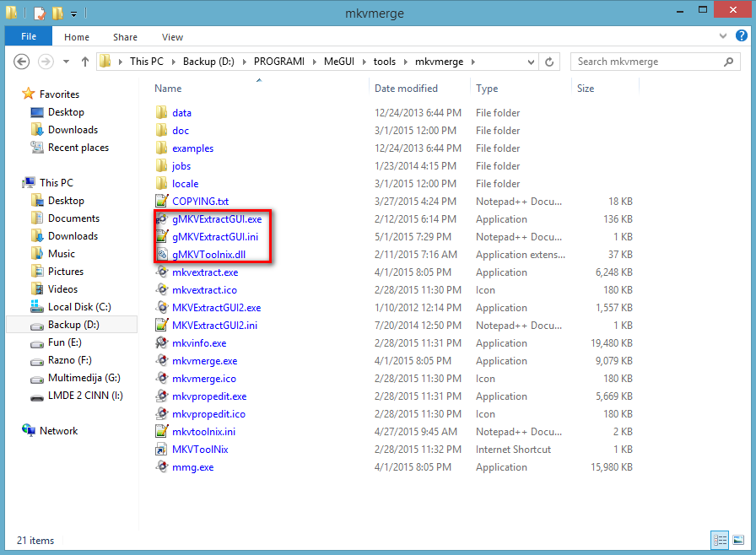Select This PC in navigation pane
Viewport: 756px width, 555px height.
click(x=57, y=182)
